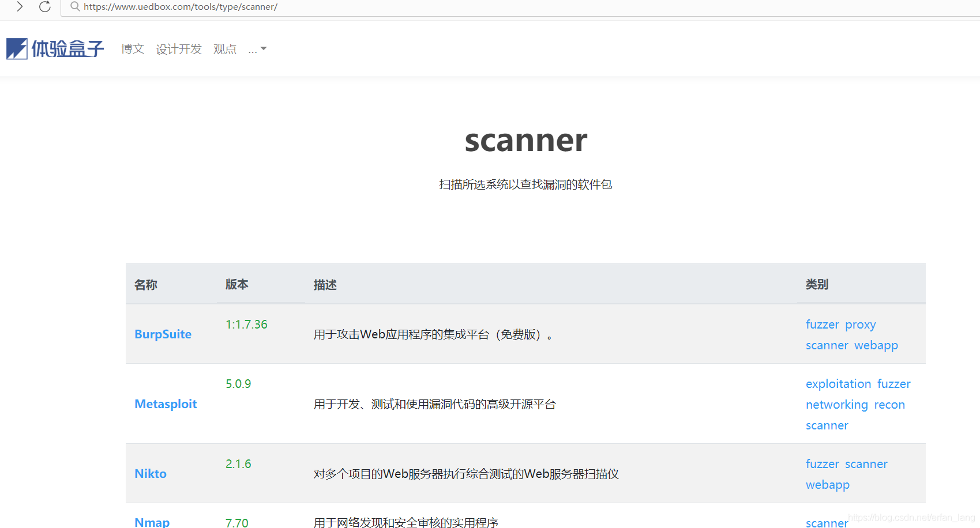Click the 版本 column header

pos(237,284)
